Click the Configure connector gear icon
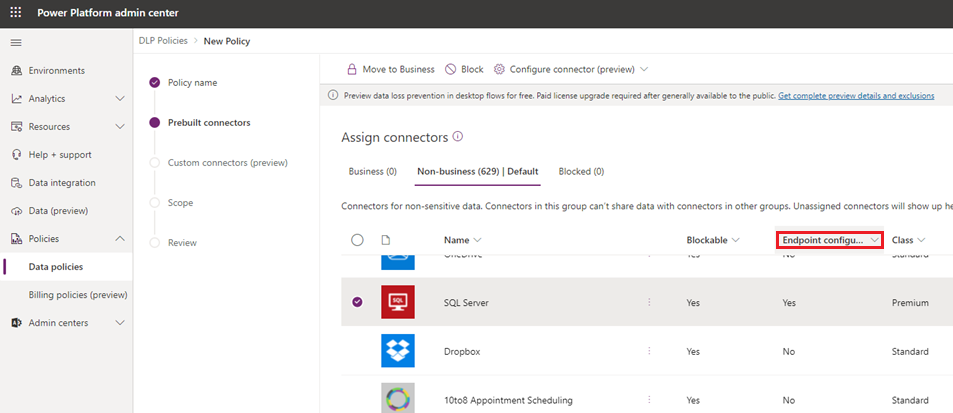 click(x=499, y=69)
